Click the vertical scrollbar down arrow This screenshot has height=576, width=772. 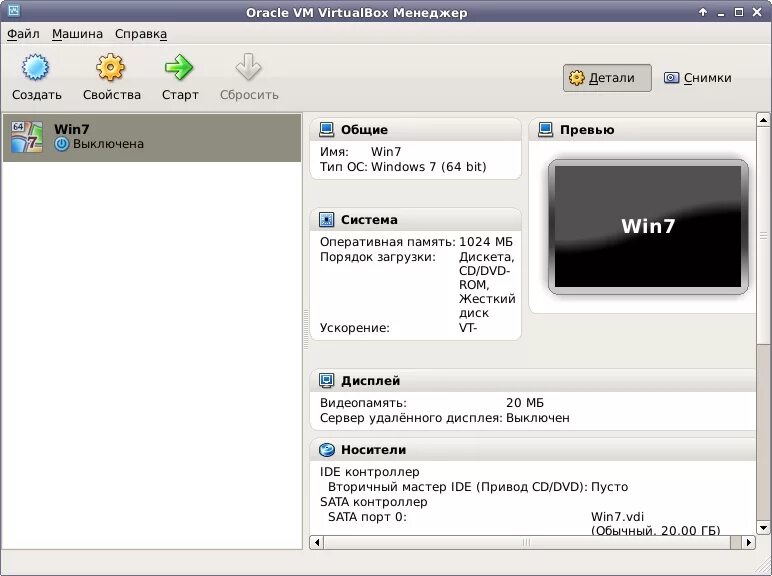pos(763,528)
